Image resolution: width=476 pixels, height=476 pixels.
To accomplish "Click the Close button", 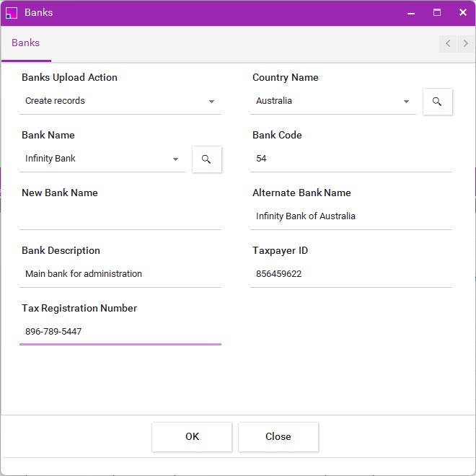I will click(278, 436).
